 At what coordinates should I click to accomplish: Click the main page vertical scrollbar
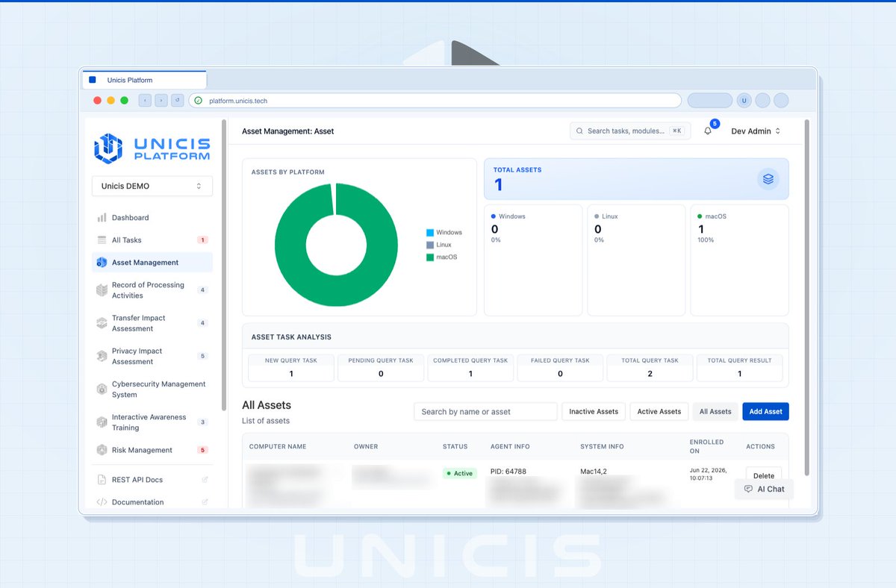(806, 297)
